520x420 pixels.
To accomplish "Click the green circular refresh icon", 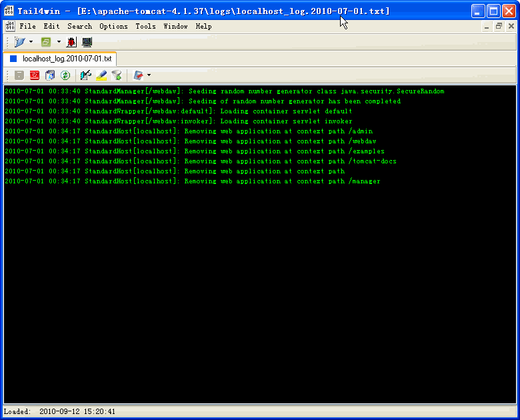I will click(65, 75).
